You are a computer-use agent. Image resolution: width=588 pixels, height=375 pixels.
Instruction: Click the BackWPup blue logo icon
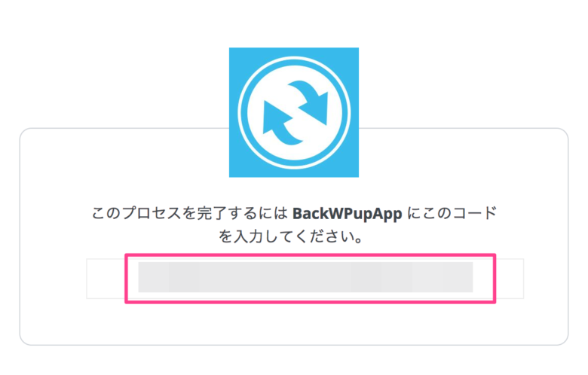click(x=294, y=112)
